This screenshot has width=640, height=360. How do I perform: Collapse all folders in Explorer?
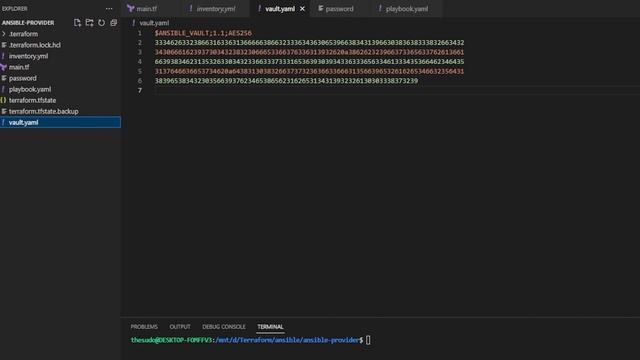coord(113,23)
